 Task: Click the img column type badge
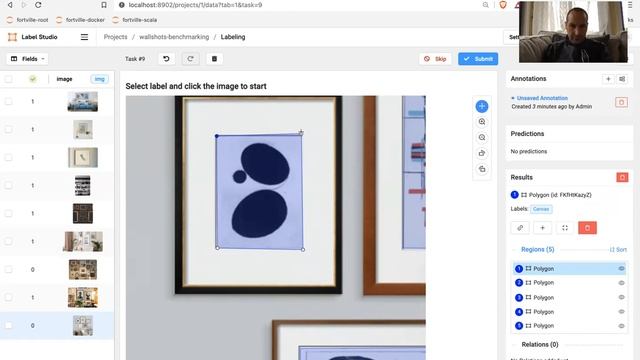(100, 79)
